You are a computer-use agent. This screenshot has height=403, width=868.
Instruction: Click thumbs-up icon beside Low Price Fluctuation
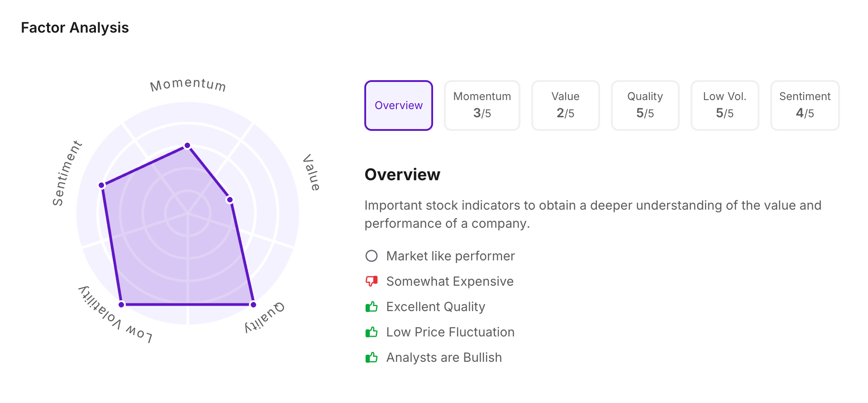372,332
